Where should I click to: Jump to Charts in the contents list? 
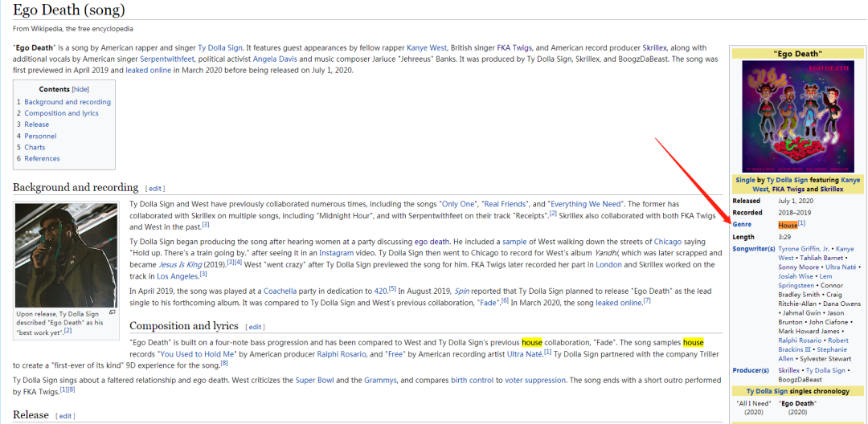click(35, 147)
